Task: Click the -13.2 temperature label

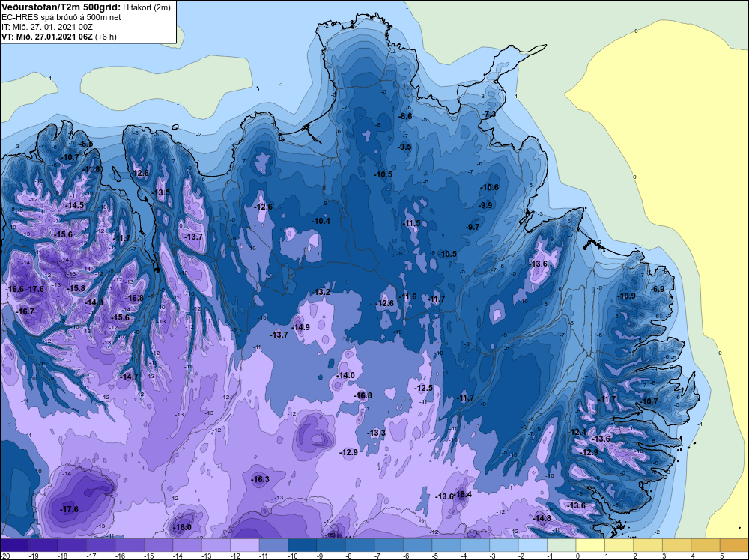Action: 321,292
